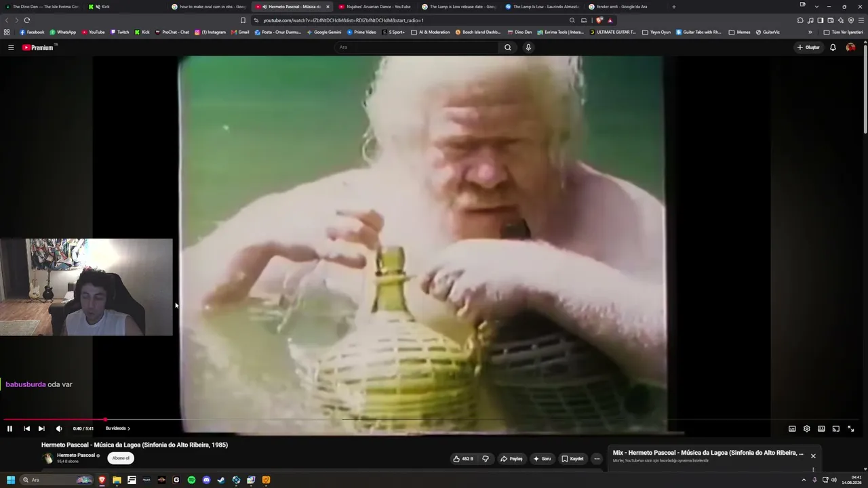Focus the YouTube 'Ara' search box

(x=417, y=47)
